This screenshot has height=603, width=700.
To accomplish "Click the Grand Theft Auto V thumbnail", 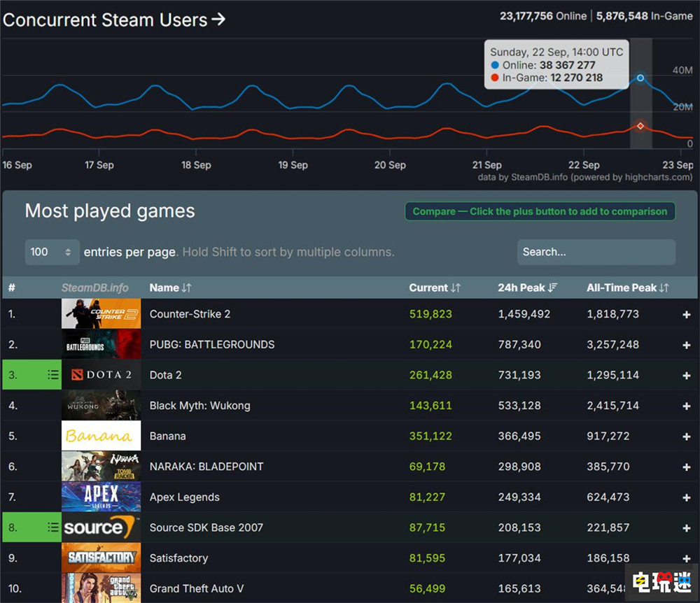I will coord(101,588).
